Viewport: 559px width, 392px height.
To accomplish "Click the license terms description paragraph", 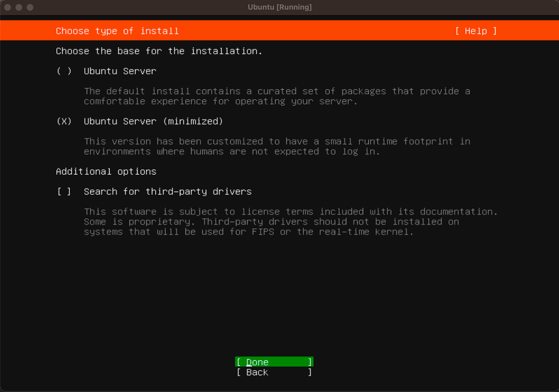I will click(x=291, y=222).
